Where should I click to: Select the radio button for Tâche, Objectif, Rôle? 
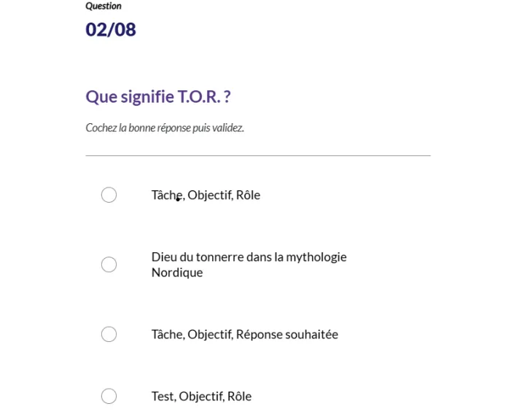point(109,195)
